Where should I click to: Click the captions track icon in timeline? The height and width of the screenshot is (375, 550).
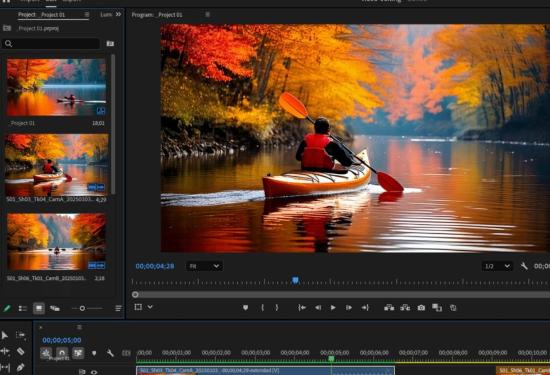point(126,353)
